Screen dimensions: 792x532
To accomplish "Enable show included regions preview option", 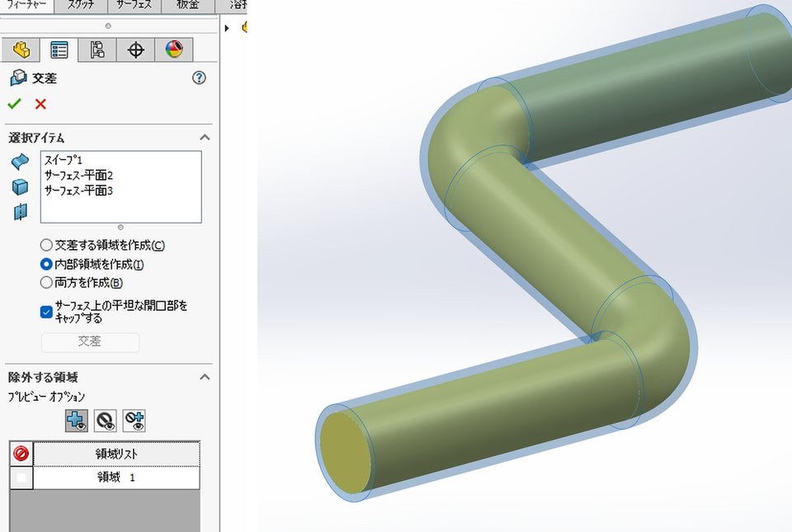I will click(x=77, y=421).
